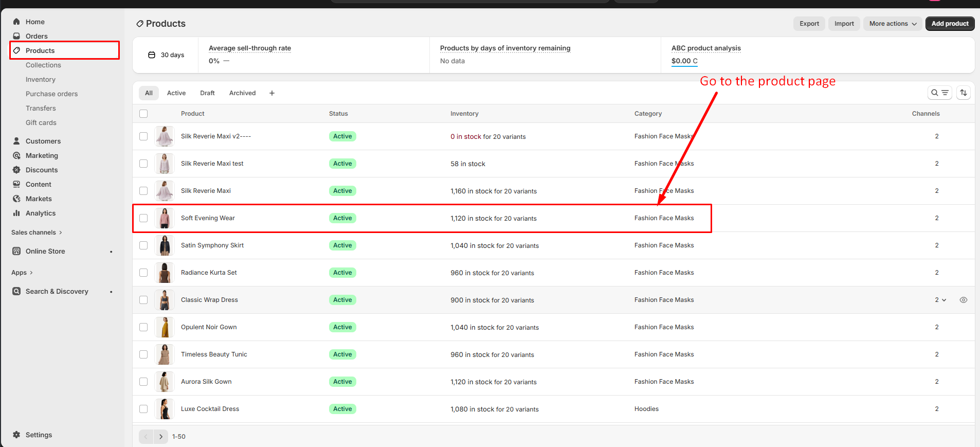Click eye icon on Classic Wrap Dress row

tap(964, 300)
